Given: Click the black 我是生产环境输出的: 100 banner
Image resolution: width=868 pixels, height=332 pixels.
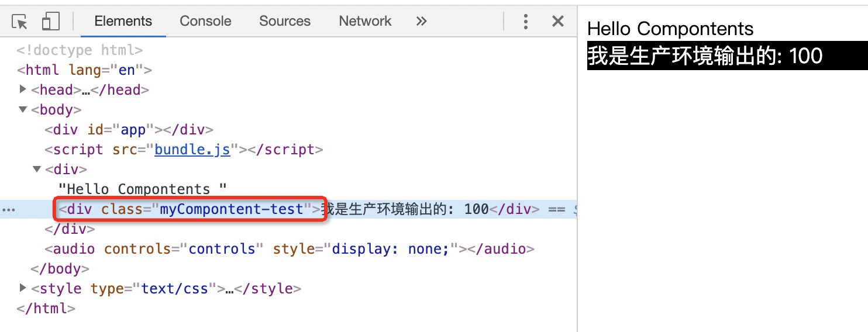Looking at the screenshot, I should (x=728, y=56).
